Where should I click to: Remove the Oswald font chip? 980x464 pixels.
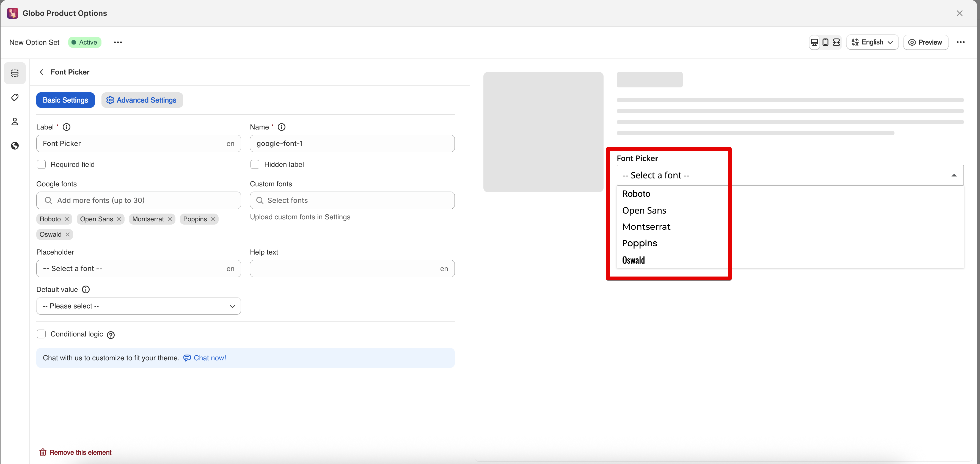tap(68, 235)
